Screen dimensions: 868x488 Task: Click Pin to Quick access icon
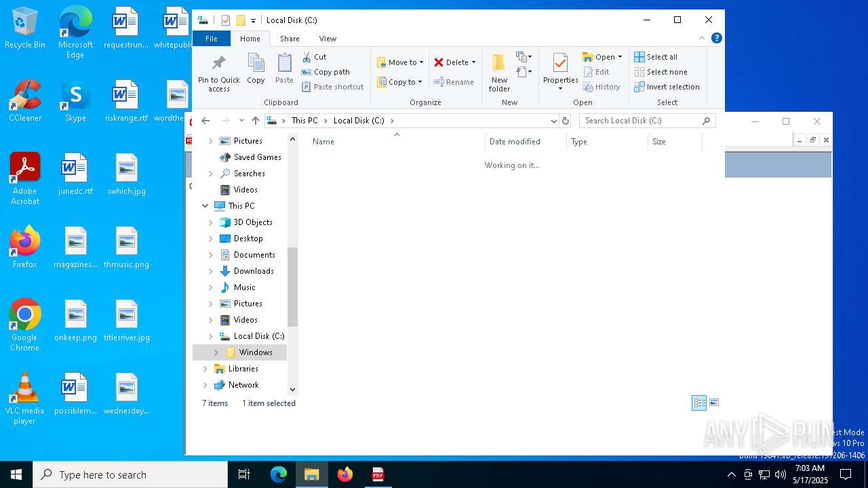[x=218, y=73]
